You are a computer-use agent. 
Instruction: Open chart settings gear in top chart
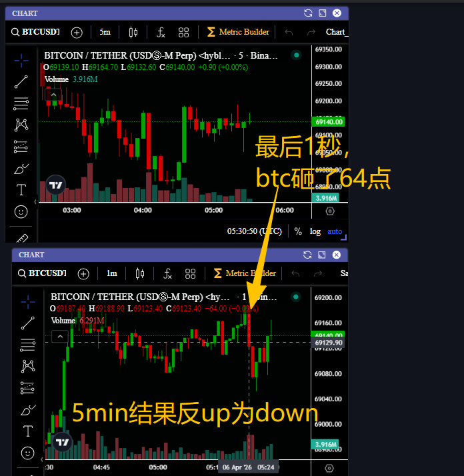(x=330, y=211)
